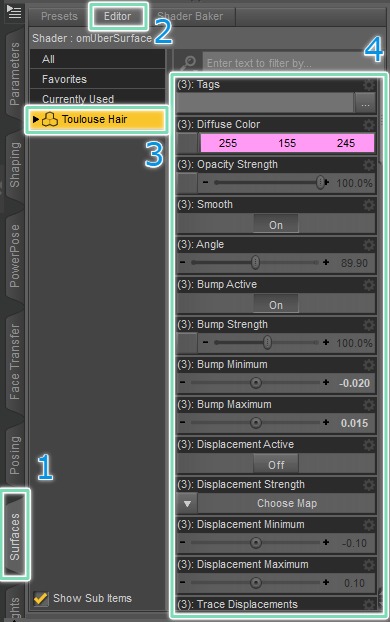Screen dimensions: 390x622
Task: Open Bump Maximum settings gear
Action: [369, 405]
